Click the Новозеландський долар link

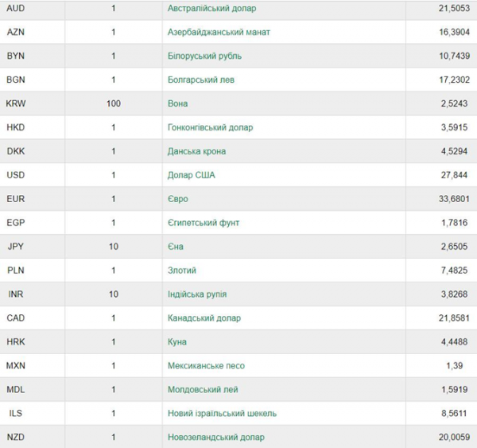tap(216, 438)
